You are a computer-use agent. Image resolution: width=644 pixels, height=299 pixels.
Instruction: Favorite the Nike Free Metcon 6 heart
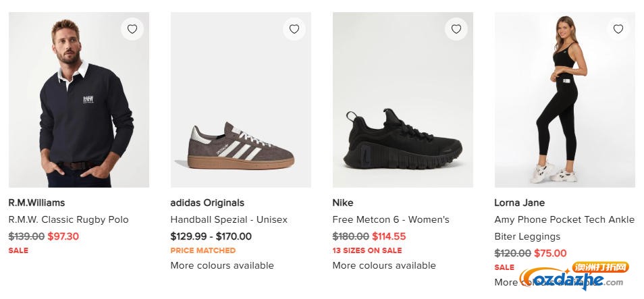[456, 29]
